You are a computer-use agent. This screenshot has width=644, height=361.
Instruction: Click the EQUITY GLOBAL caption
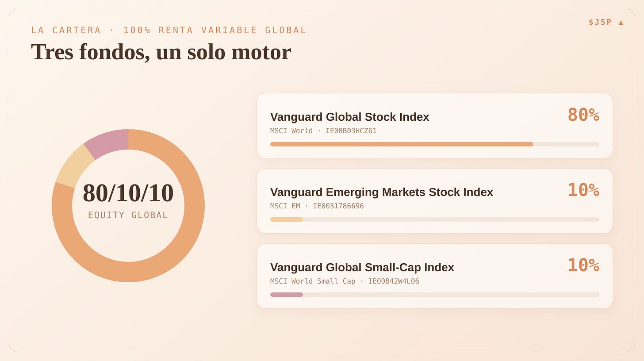tap(128, 215)
